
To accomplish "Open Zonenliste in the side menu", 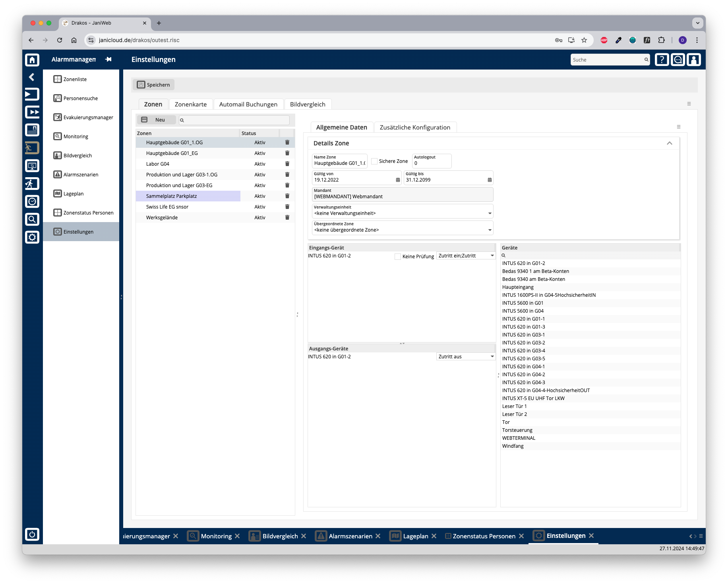I will click(x=81, y=79).
